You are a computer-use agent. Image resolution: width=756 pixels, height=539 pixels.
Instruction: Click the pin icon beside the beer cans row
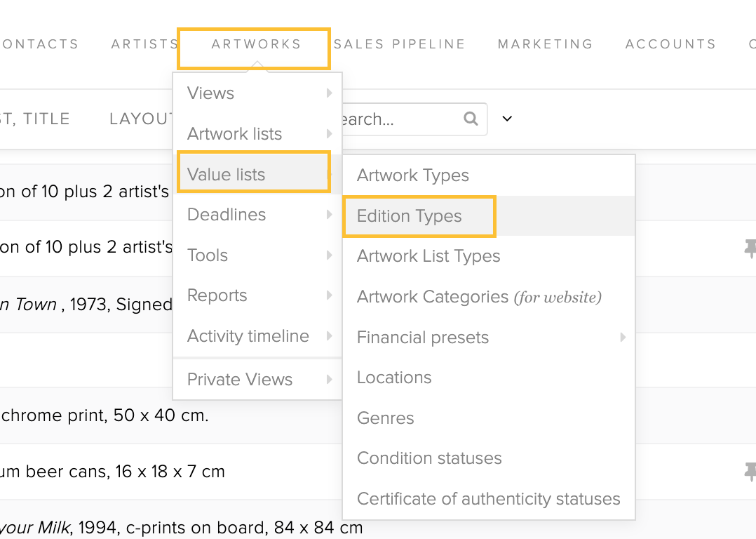click(x=750, y=472)
